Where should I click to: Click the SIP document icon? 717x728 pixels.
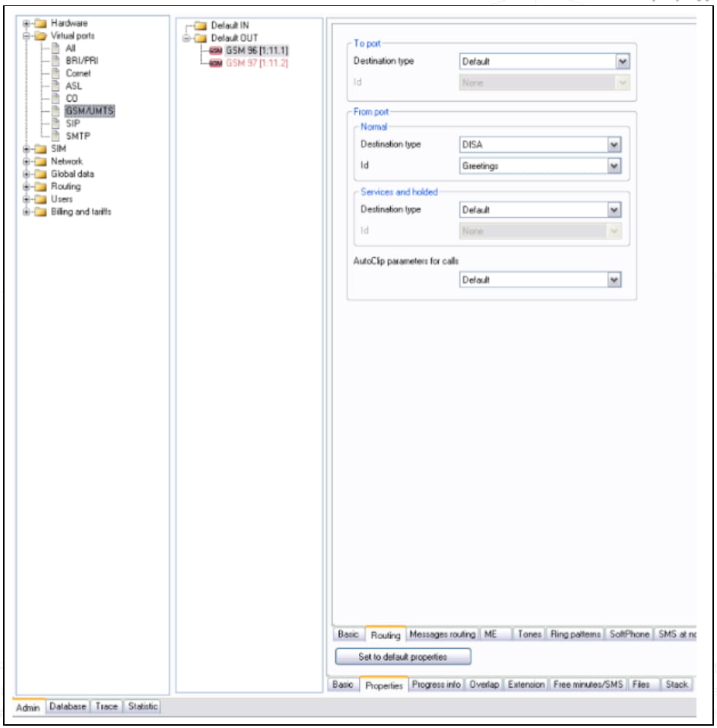[x=56, y=124]
